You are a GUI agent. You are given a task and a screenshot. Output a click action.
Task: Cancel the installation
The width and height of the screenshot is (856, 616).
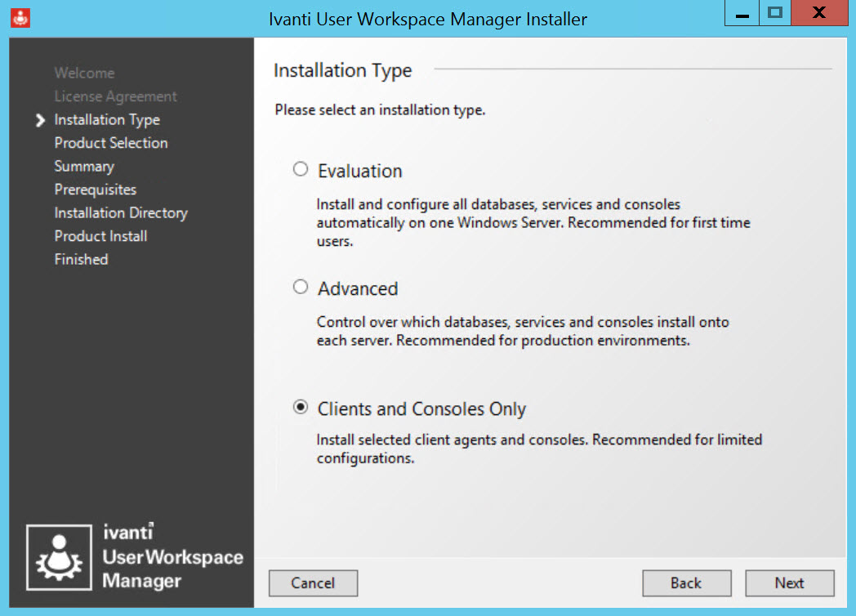pyautogui.click(x=313, y=583)
